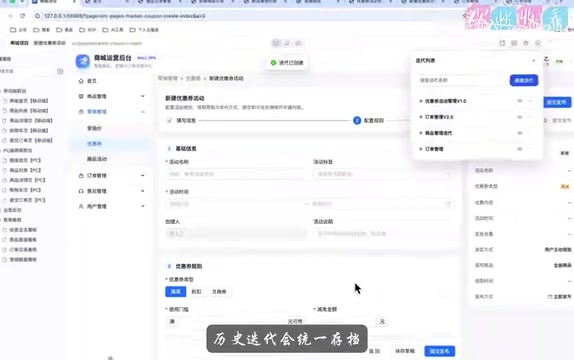The image size is (574, 360).
Task: Open 提交订单页【PC】 in left tree
Action: coord(27,200)
